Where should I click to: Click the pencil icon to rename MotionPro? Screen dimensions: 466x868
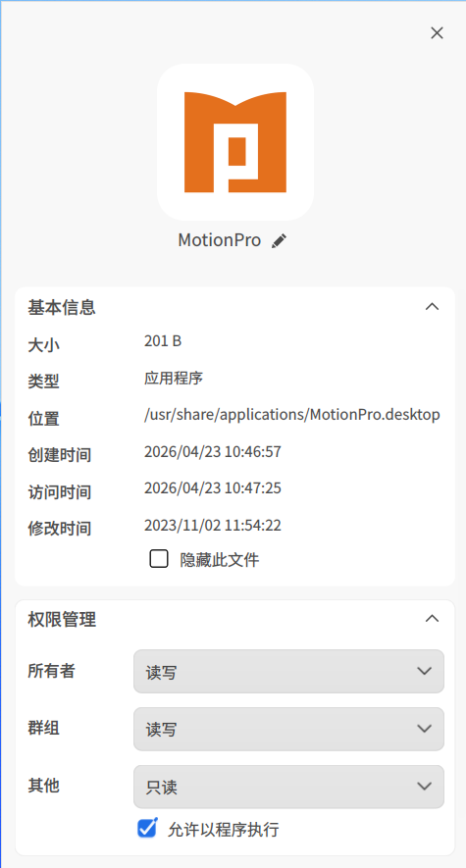pyautogui.click(x=279, y=241)
